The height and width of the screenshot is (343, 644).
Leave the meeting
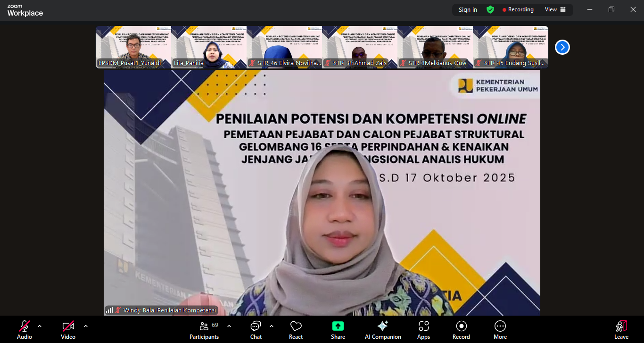point(621,330)
